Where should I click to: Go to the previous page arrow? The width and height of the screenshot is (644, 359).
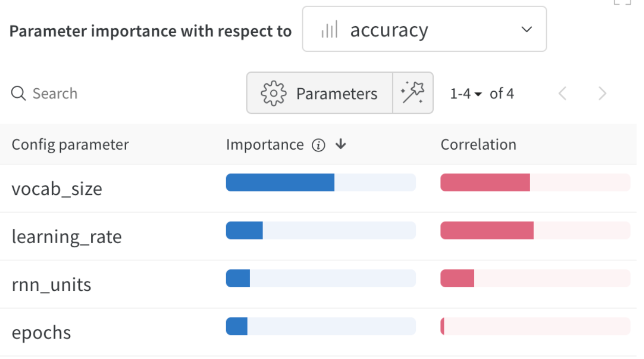click(562, 93)
